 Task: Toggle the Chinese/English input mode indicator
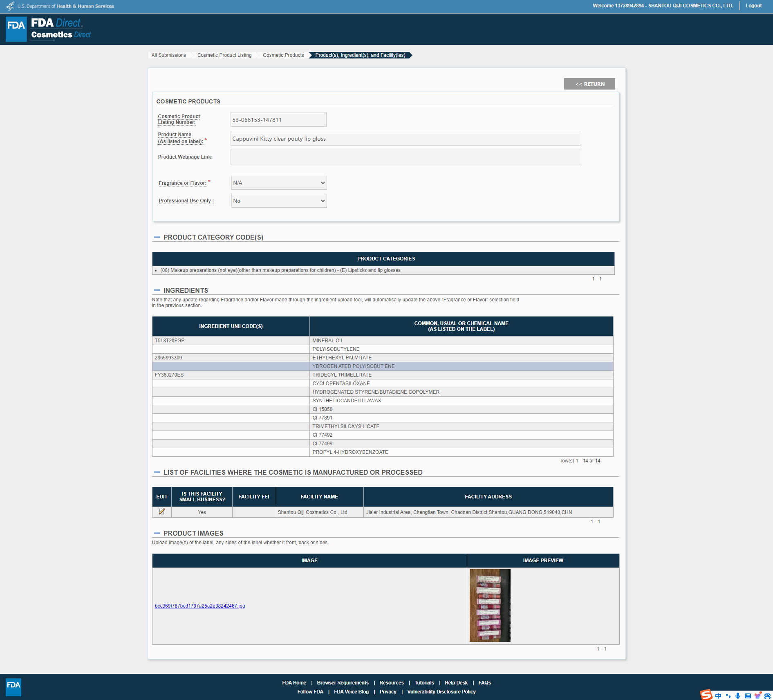(718, 696)
